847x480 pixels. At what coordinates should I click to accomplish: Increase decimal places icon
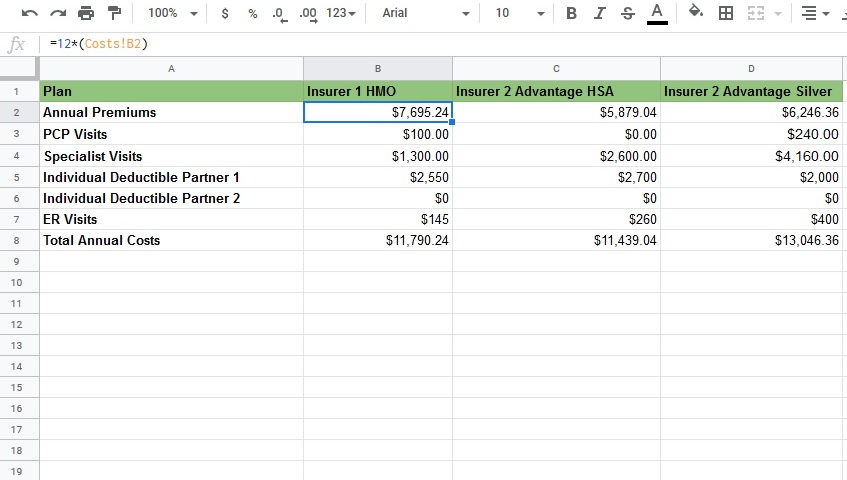click(308, 13)
